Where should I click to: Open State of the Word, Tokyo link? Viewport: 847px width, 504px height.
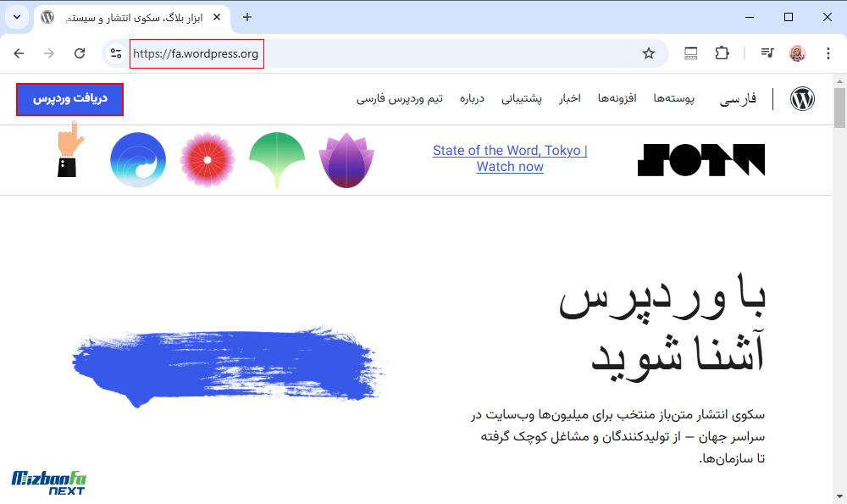tap(510, 158)
